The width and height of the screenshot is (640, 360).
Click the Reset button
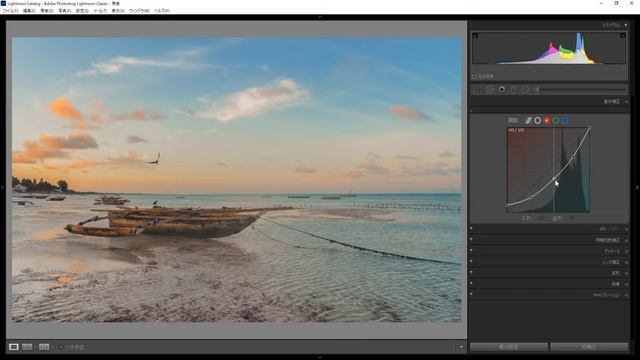click(589, 347)
